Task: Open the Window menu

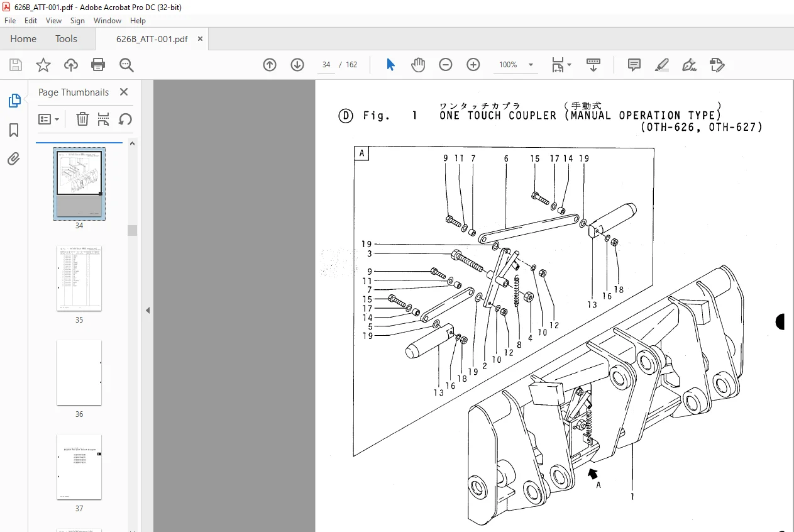Action: tap(108, 21)
